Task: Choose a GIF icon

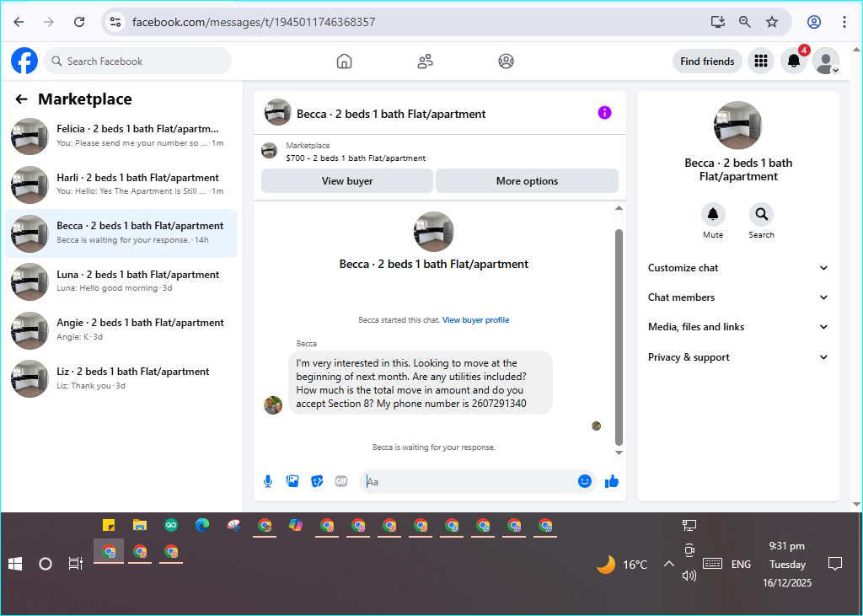Action: [341, 482]
